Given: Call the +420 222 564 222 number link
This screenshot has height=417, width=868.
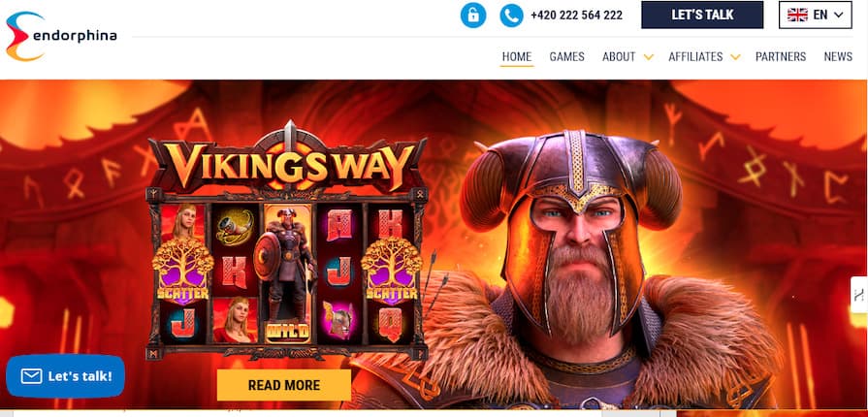Looking at the screenshot, I should coord(576,15).
